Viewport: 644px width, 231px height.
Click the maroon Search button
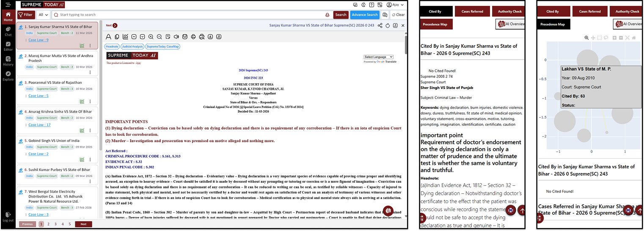341,15
